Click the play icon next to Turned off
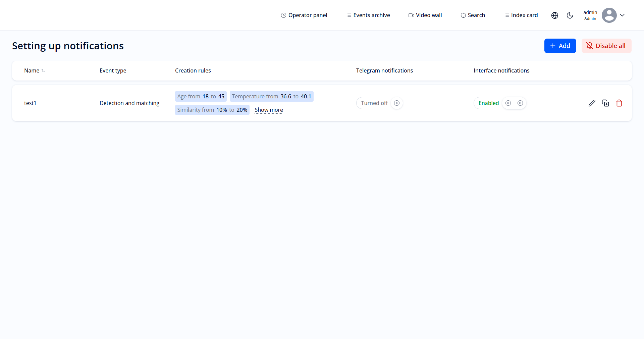644x339 pixels. click(397, 103)
